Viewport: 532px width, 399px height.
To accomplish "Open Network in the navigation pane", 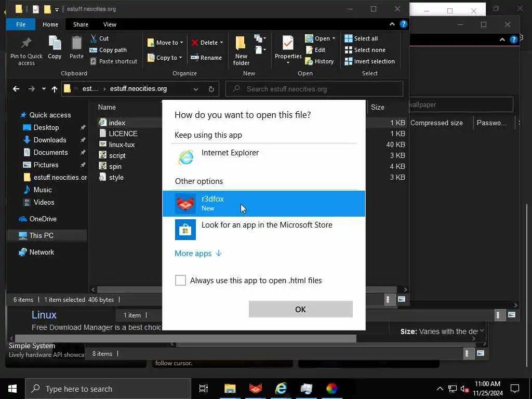I will pyautogui.click(x=42, y=252).
